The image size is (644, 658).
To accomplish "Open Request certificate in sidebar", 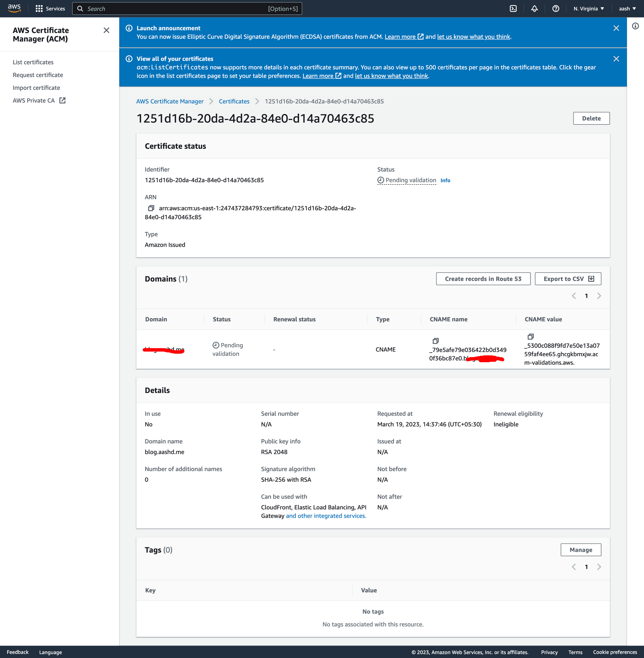I will coord(38,75).
